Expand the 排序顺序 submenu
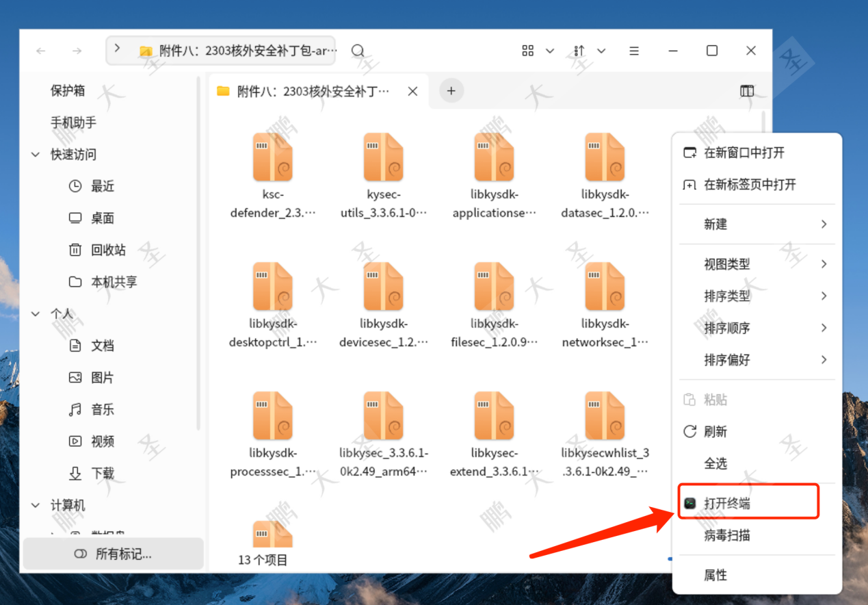868x605 pixels. click(x=757, y=328)
